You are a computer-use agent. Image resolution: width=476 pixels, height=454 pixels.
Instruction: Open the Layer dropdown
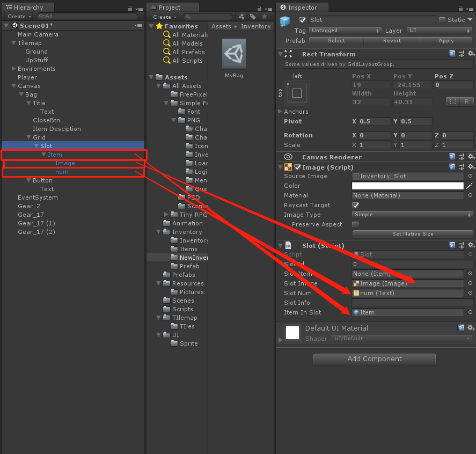click(x=440, y=31)
